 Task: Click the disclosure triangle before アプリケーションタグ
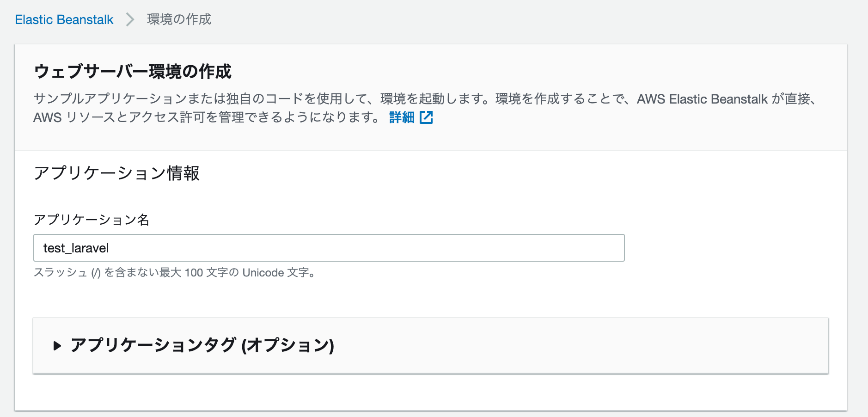point(57,345)
